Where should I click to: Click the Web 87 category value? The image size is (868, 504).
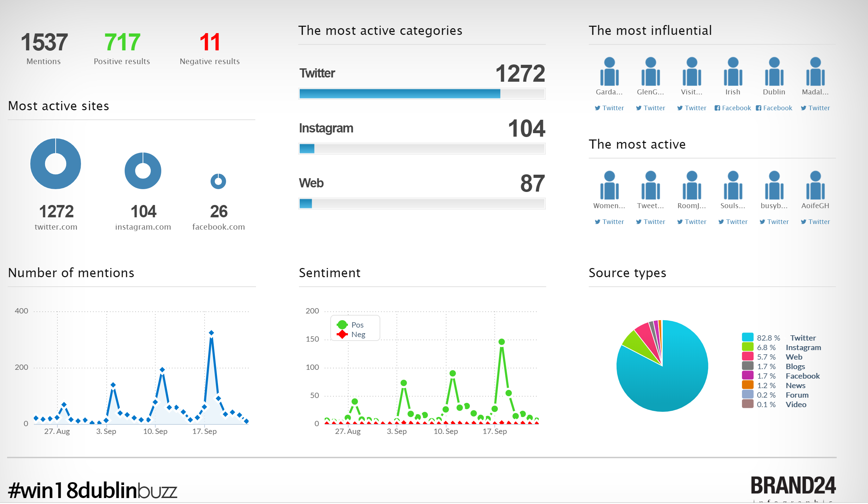pyautogui.click(x=533, y=183)
